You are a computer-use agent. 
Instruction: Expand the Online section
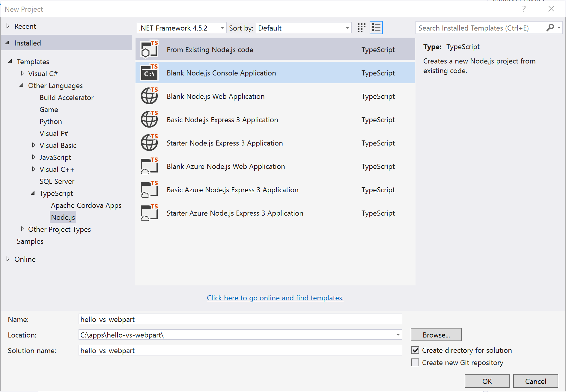coord(8,259)
